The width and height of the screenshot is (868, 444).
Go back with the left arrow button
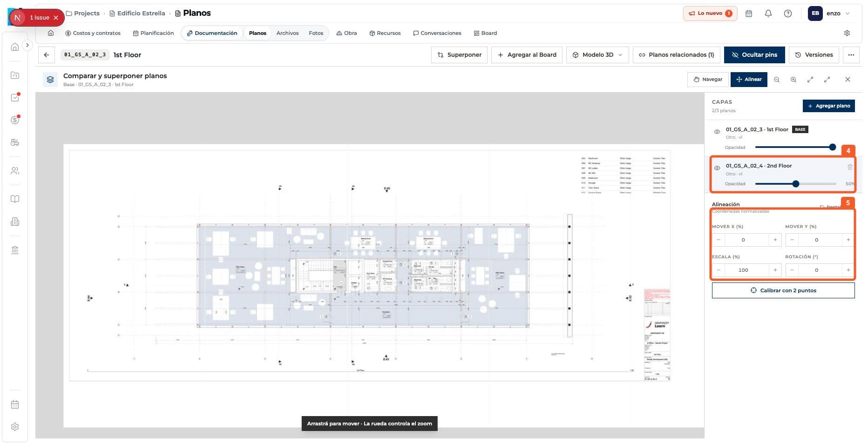[47, 55]
